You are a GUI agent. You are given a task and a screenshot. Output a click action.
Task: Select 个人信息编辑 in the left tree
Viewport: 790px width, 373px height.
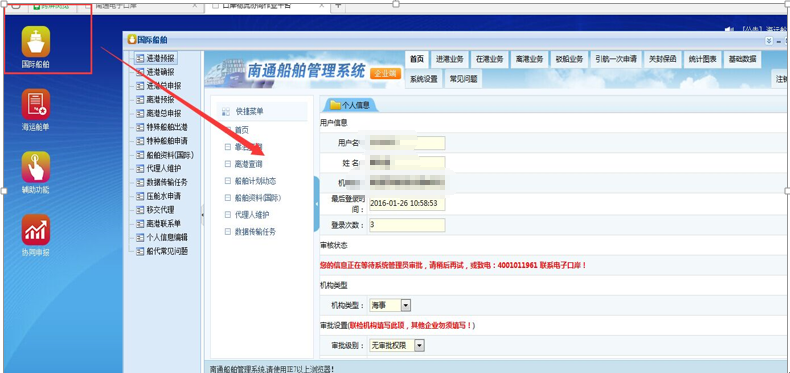167,237
